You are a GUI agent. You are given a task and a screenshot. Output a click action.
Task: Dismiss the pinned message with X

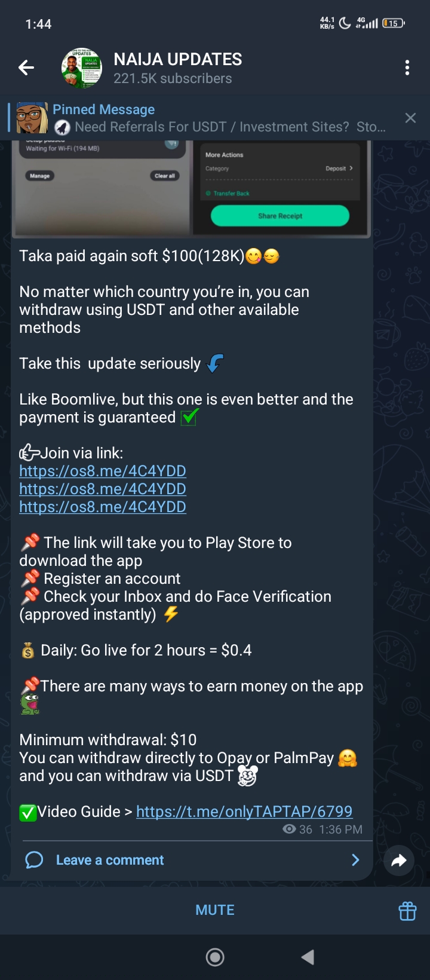[x=410, y=118]
